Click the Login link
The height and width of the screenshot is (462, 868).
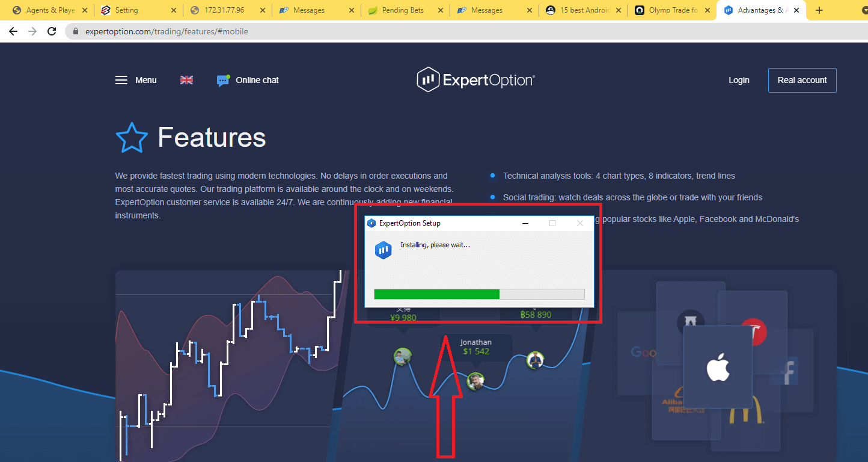pyautogui.click(x=739, y=79)
